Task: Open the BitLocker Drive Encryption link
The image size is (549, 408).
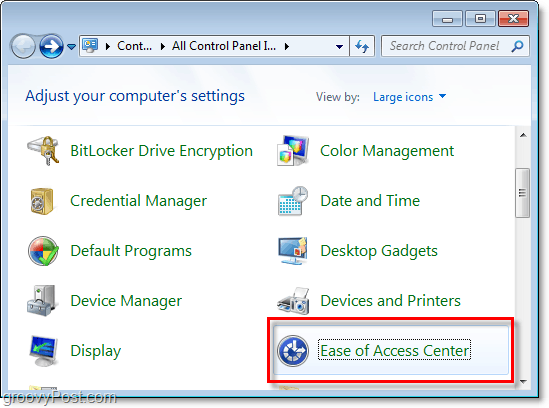Action: click(x=161, y=151)
